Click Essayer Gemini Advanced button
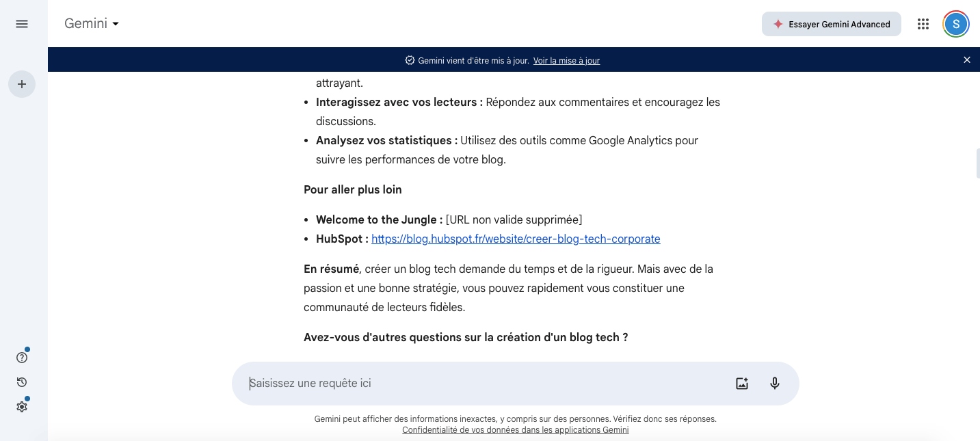The width and height of the screenshot is (980, 441). [832, 24]
